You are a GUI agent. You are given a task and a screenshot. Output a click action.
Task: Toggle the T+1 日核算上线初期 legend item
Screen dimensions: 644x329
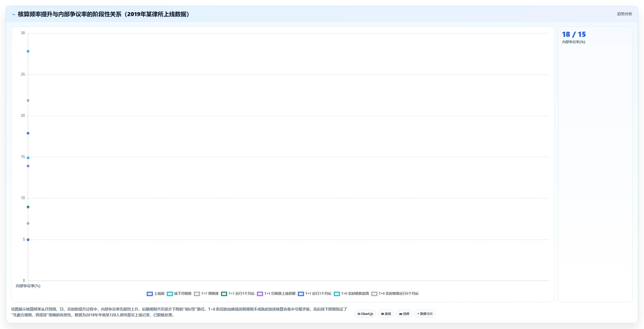[276, 294]
